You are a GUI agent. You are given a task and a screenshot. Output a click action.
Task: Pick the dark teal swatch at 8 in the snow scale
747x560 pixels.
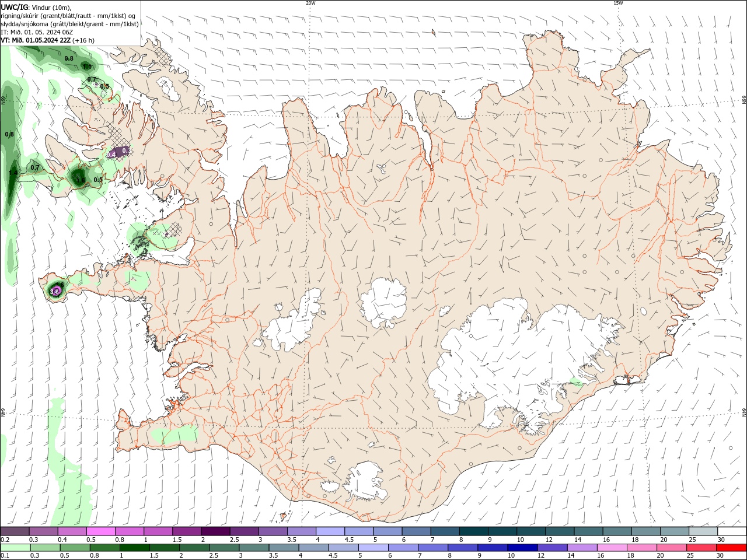coord(474,531)
